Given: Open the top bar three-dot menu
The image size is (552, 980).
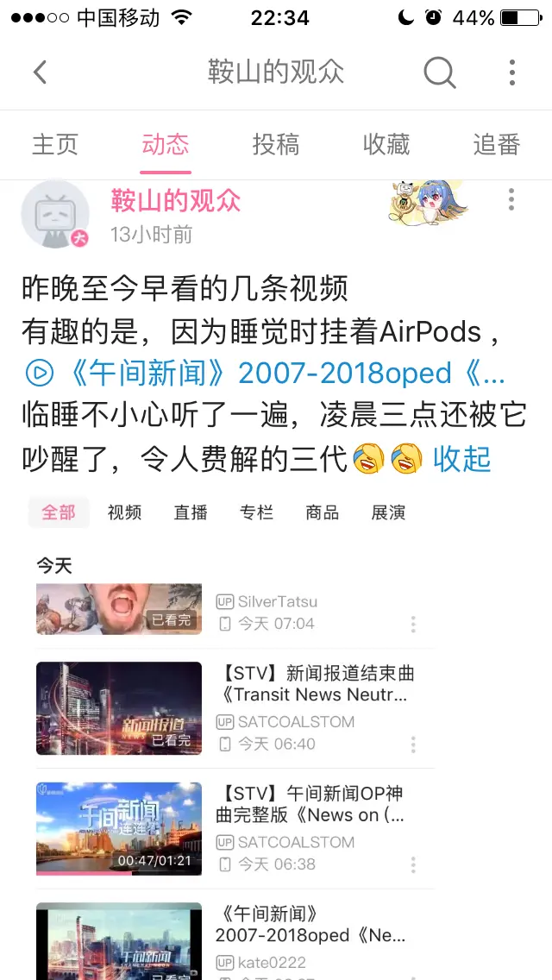Looking at the screenshot, I should (x=512, y=72).
